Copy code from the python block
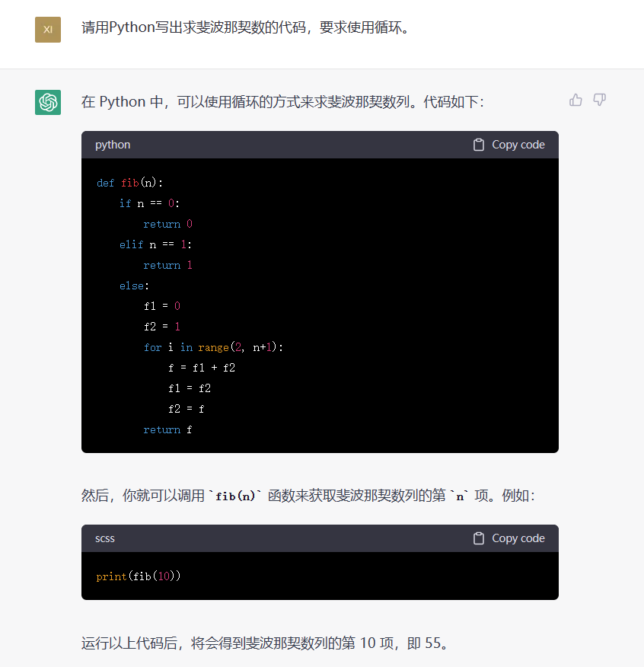Screen dimensions: 644x667 [509, 145]
